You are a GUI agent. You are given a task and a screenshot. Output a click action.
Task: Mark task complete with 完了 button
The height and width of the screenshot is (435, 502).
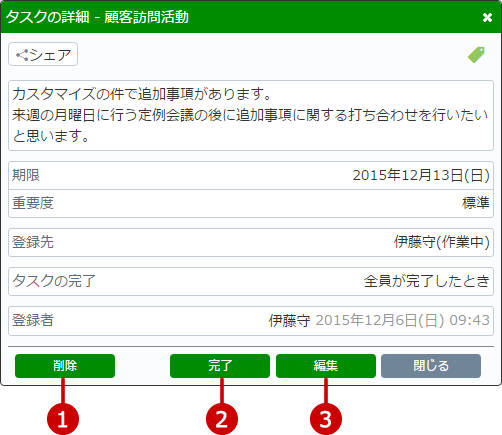(x=220, y=366)
